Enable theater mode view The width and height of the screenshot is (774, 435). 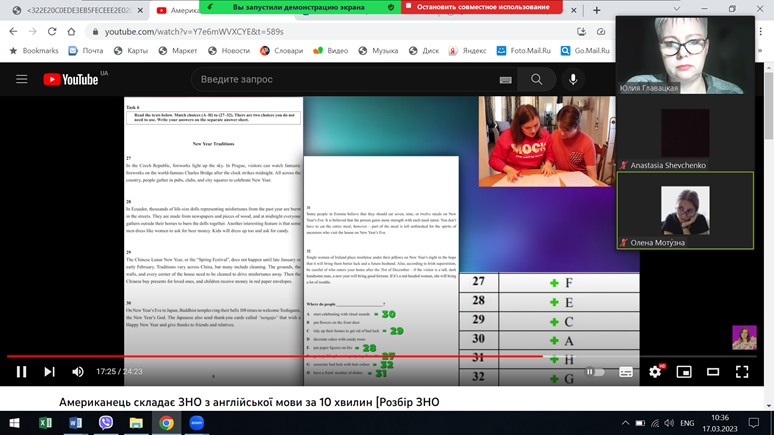tap(713, 371)
